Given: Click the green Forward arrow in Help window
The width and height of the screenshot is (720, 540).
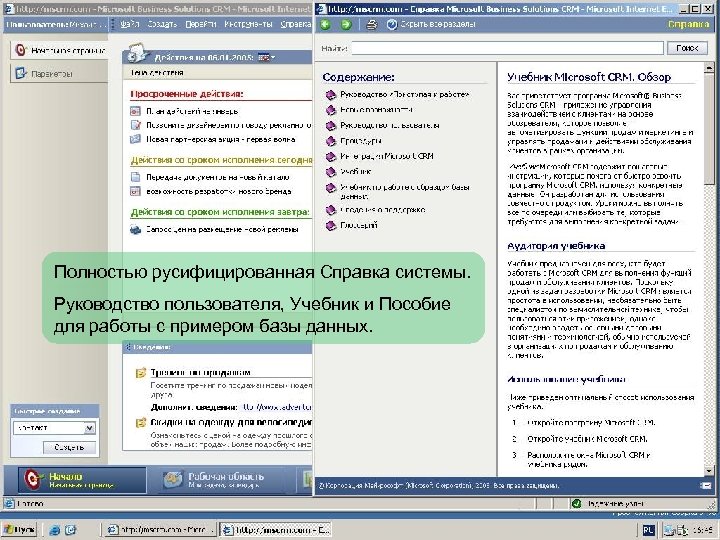Looking at the screenshot, I should coord(347,25).
